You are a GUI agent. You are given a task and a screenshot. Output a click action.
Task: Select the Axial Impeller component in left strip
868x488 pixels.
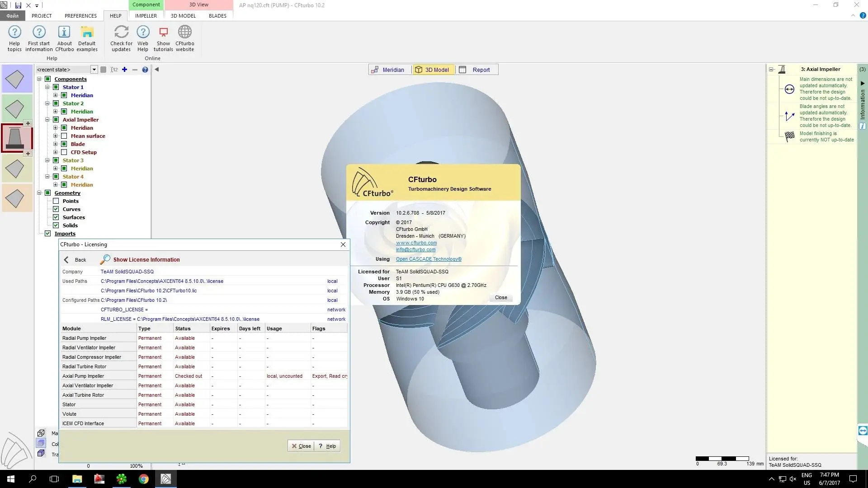[x=17, y=138]
